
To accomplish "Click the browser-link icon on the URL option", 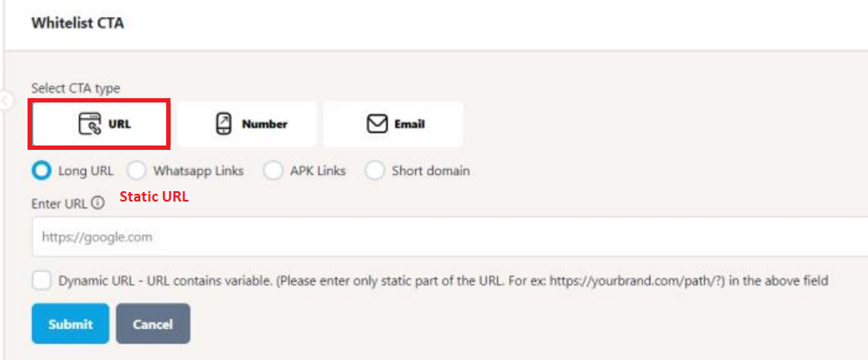I will click(90, 124).
